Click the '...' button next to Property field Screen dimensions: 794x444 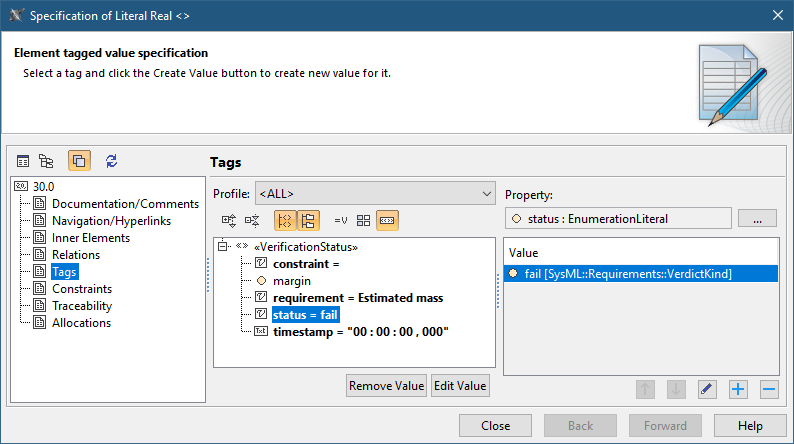click(757, 218)
